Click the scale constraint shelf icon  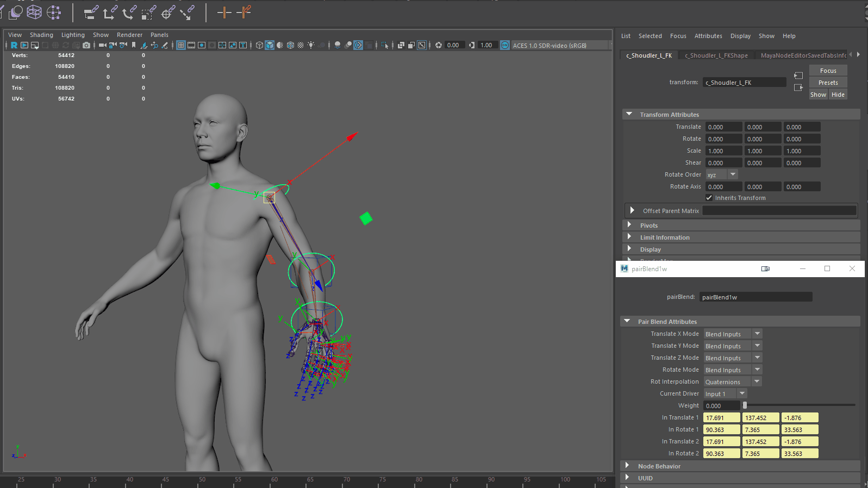tap(148, 12)
